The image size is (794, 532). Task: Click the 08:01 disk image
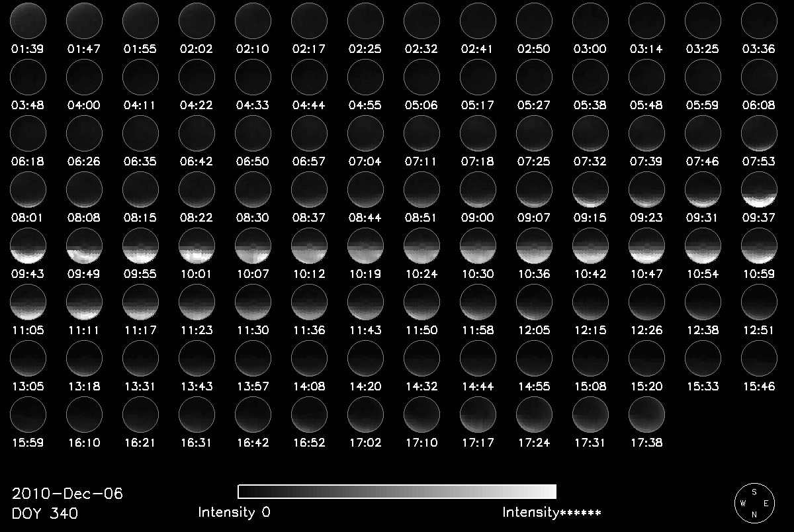pos(28,190)
